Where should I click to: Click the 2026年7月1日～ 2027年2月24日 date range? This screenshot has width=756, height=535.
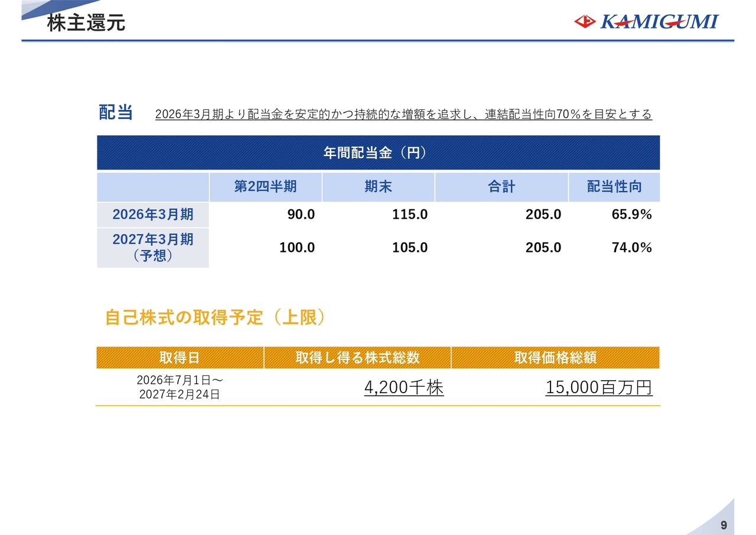(180, 387)
